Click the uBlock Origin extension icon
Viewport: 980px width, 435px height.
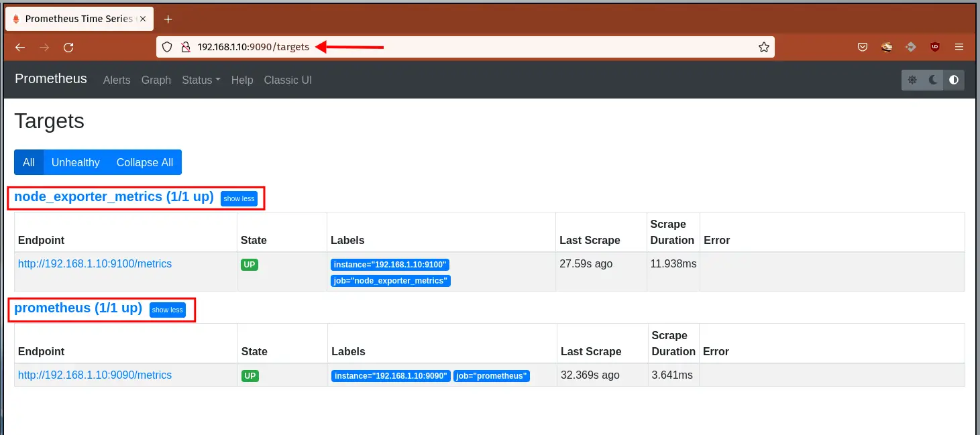(x=935, y=47)
